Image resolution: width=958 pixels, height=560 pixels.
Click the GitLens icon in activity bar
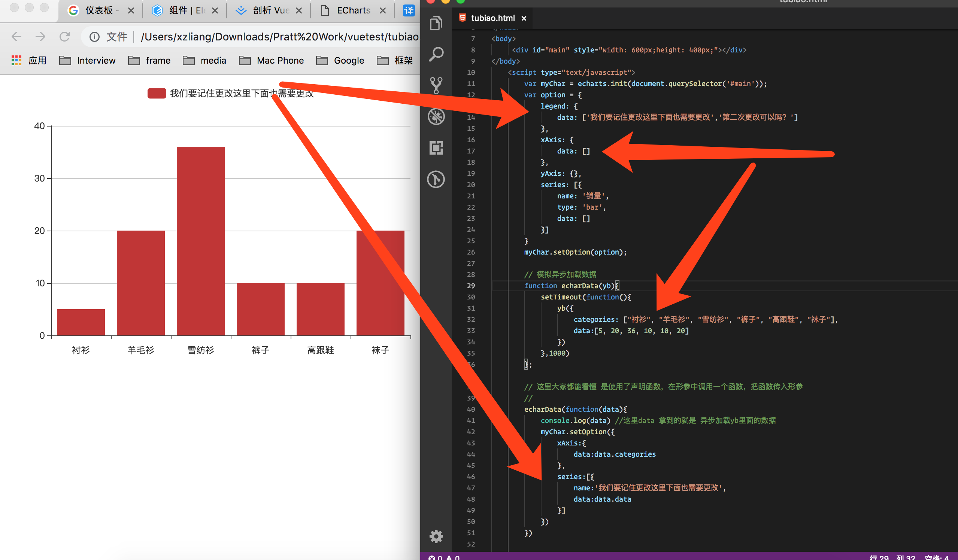(x=436, y=179)
